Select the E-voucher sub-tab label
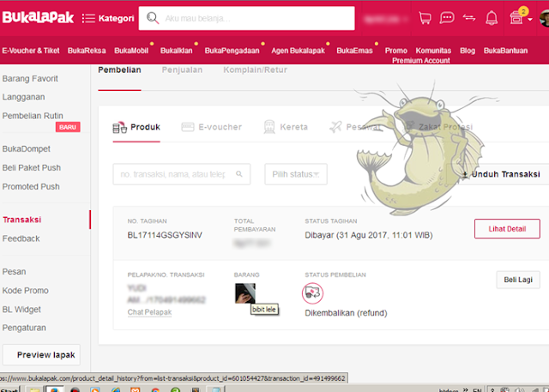The width and height of the screenshot is (549, 392). click(220, 127)
